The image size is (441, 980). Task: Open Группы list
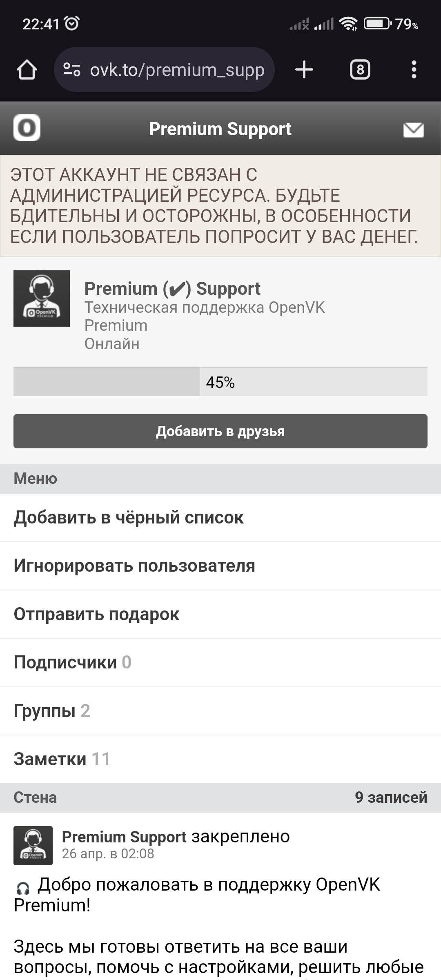point(220,711)
